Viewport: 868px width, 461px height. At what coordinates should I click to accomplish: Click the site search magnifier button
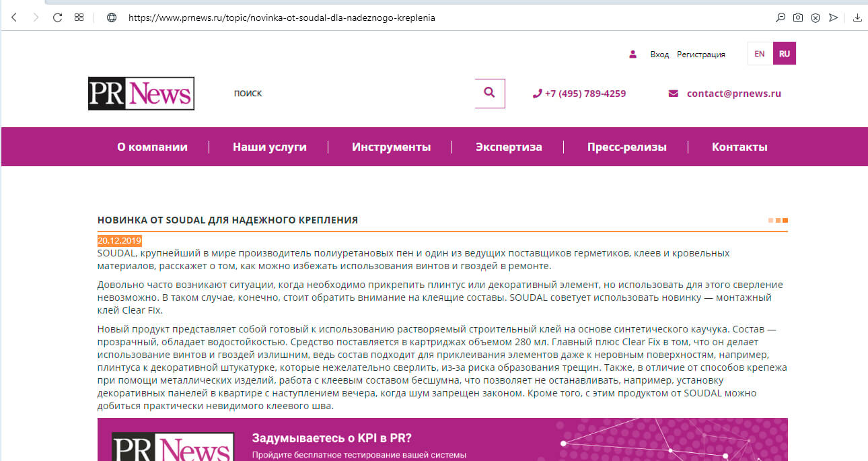pyautogui.click(x=489, y=93)
